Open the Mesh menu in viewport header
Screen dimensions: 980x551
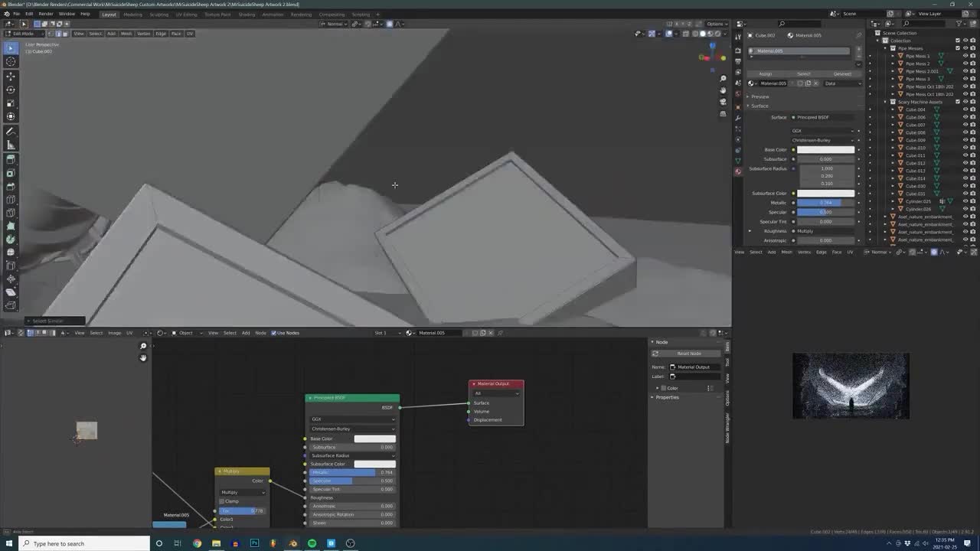tap(126, 34)
